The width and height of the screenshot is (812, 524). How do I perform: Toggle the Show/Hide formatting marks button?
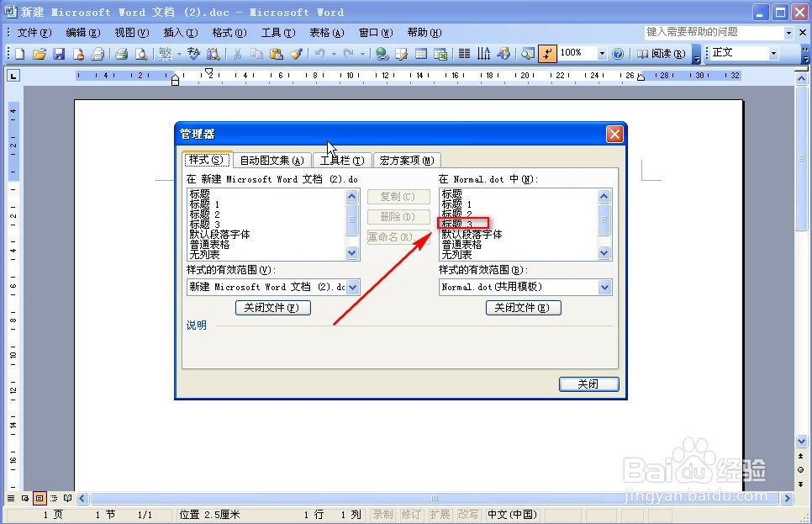tap(547, 52)
